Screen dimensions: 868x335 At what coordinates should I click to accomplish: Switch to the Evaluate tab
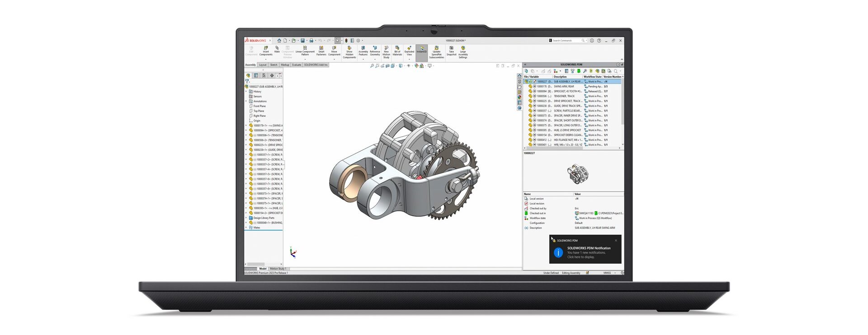click(297, 65)
